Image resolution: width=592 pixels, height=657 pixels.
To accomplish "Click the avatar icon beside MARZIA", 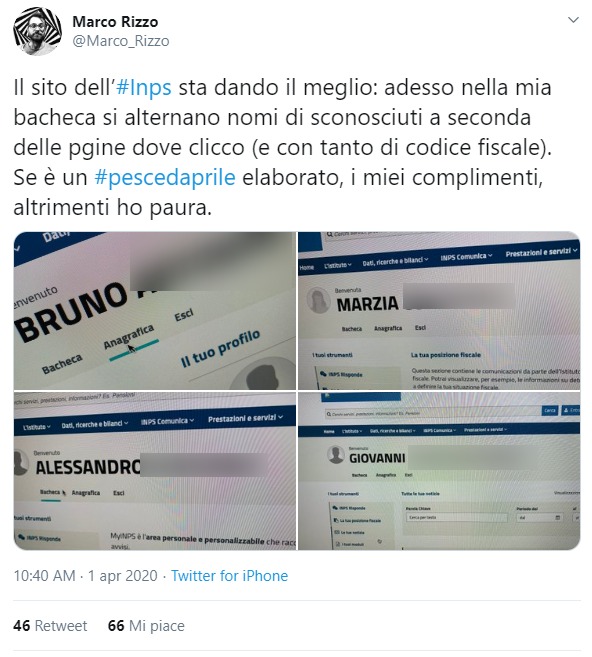I will tap(318, 300).
